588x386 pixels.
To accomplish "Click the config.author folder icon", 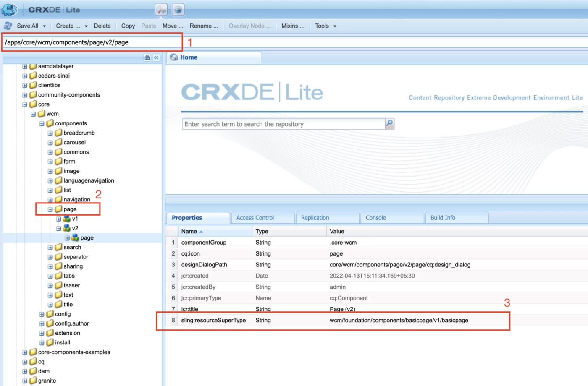I will pyautogui.click(x=50, y=323).
